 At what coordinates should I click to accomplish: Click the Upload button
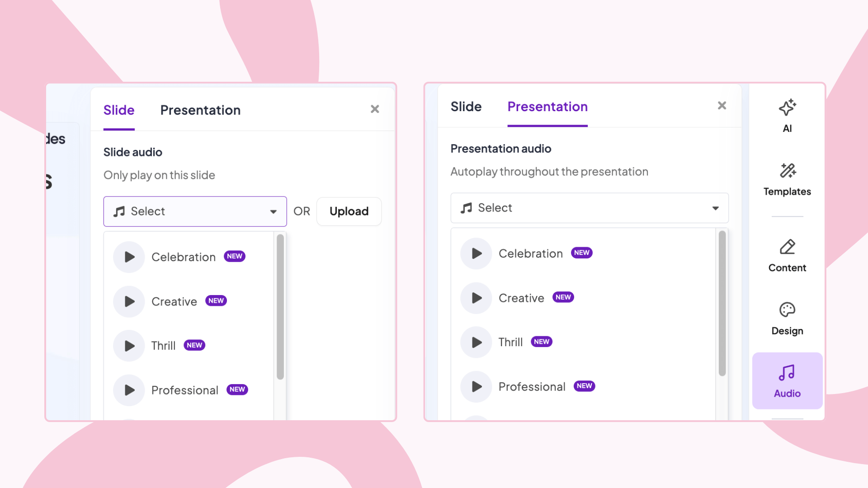coord(349,211)
